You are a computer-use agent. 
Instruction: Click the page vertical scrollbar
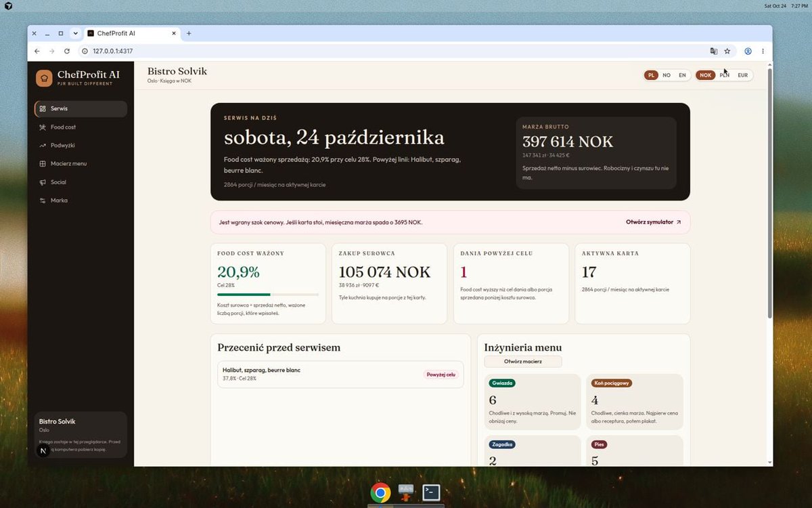769,193
